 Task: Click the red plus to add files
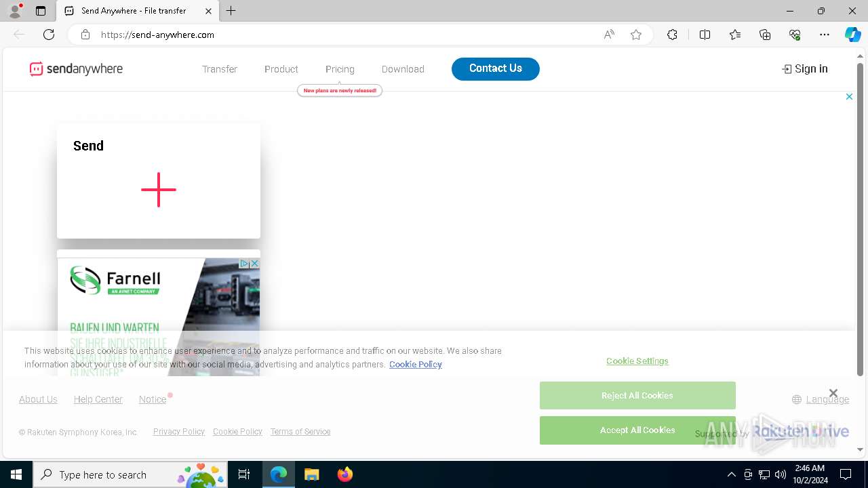[159, 190]
